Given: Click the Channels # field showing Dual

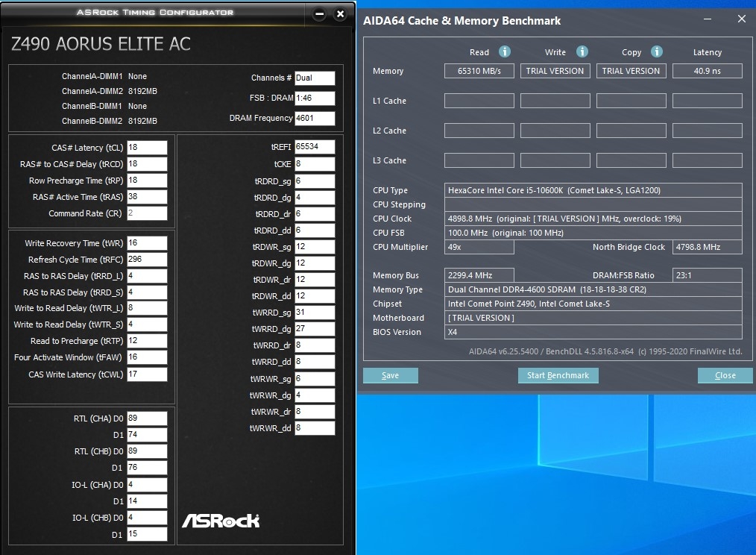Looking at the screenshot, I should click(x=315, y=78).
